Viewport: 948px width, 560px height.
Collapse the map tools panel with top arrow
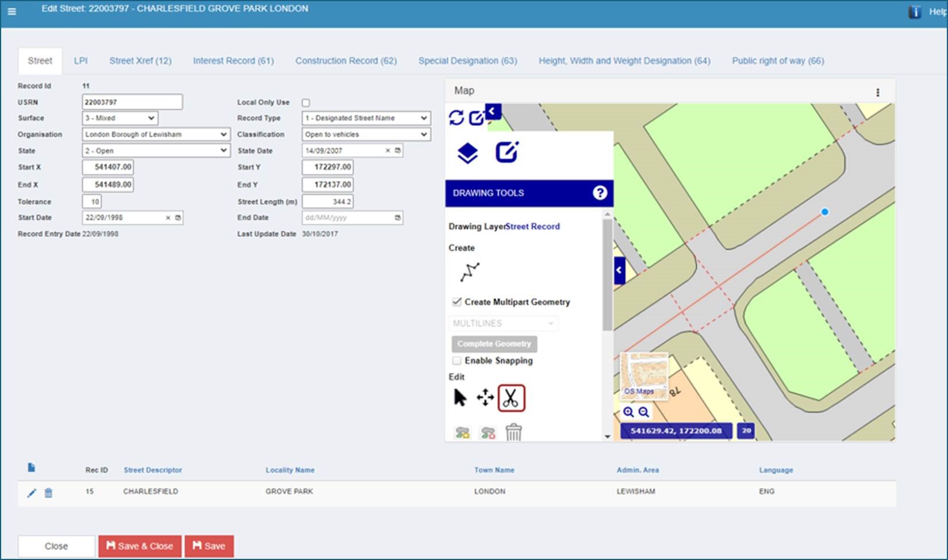(x=493, y=111)
